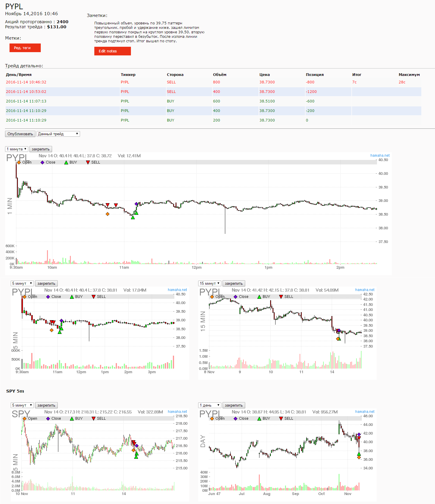Screen dimensions: 435x504
Task: Click Close legend icon on daily chart
Action: pos(236,419)
